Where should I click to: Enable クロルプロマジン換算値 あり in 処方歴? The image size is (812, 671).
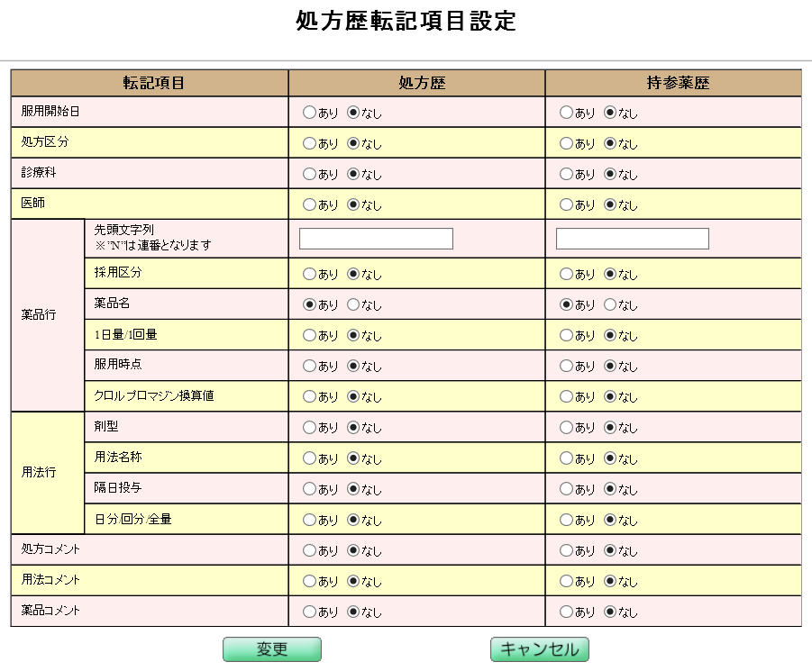[x=310, y=396]
